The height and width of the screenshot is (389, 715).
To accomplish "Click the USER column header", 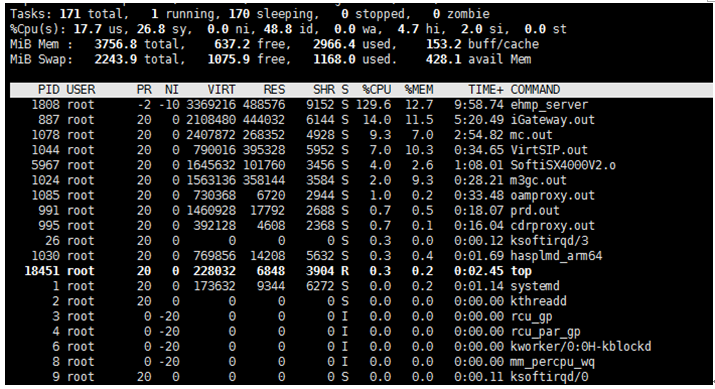I will [x=81, y=89].
